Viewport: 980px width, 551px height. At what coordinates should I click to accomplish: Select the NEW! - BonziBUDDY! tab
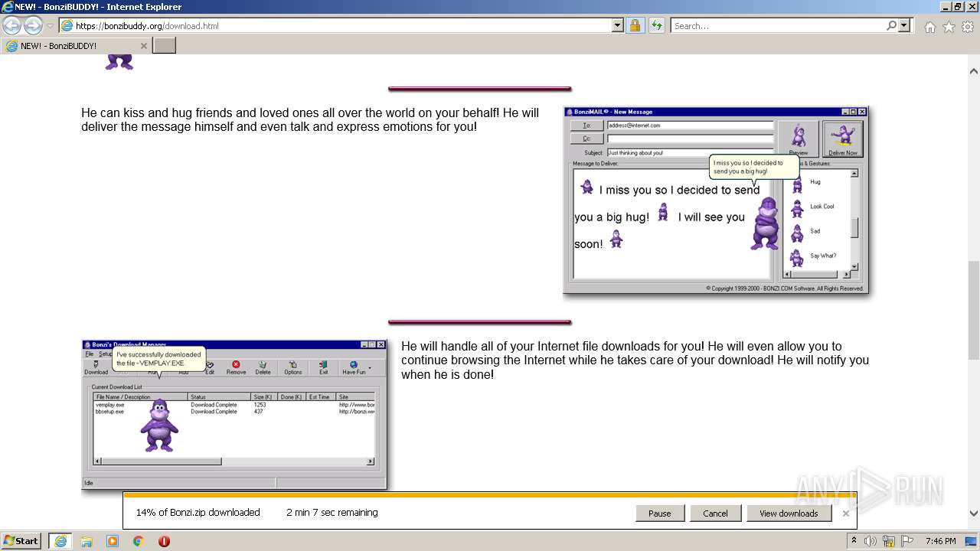point(76,46)
